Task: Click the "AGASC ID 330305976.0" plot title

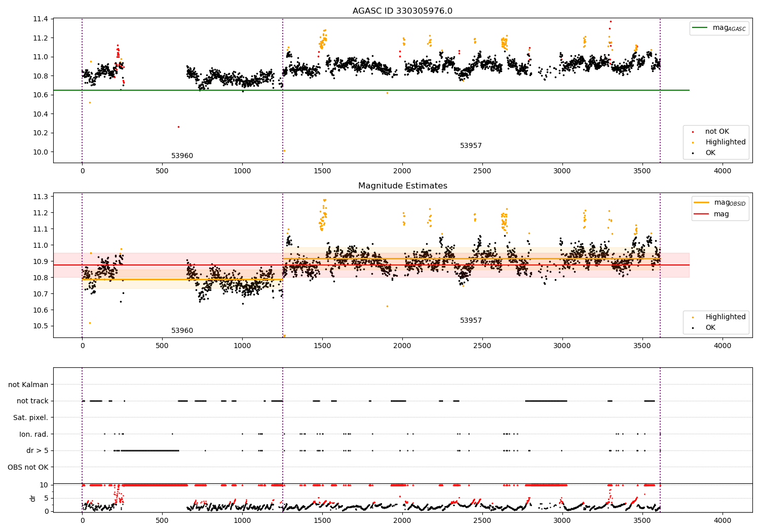Action: click(x=402, y=11)
